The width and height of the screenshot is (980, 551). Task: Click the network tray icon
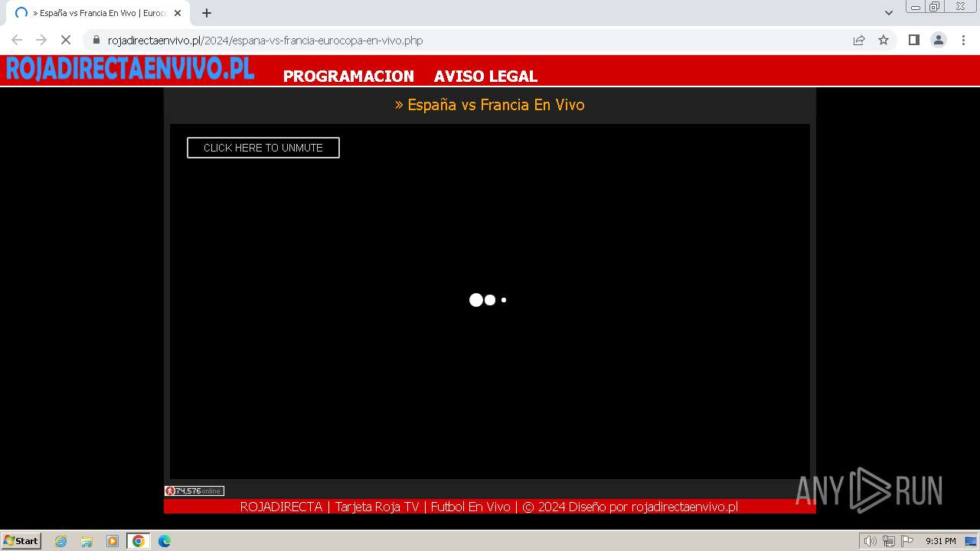click(889, 541)
